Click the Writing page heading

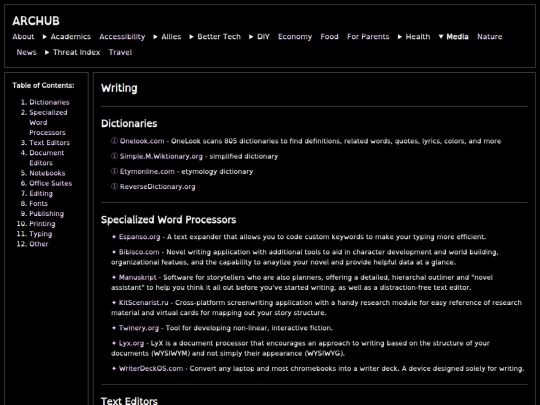[x=119, y=88]
